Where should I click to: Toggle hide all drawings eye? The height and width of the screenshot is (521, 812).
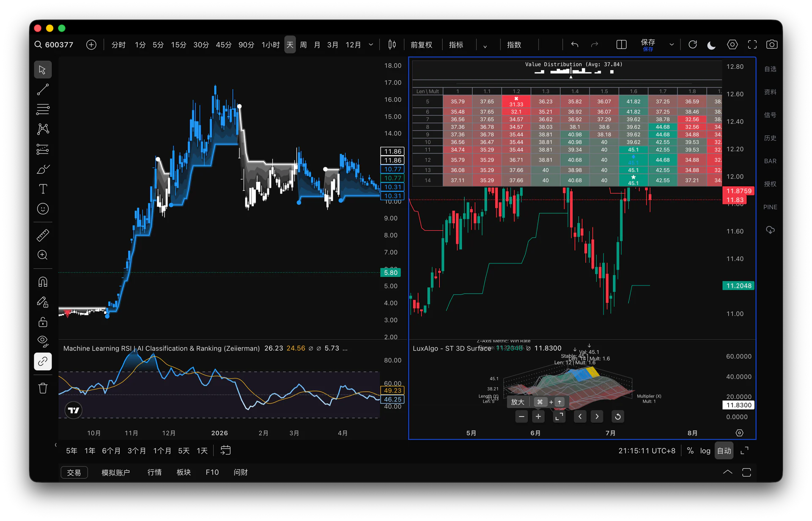(x=43, y=341)
